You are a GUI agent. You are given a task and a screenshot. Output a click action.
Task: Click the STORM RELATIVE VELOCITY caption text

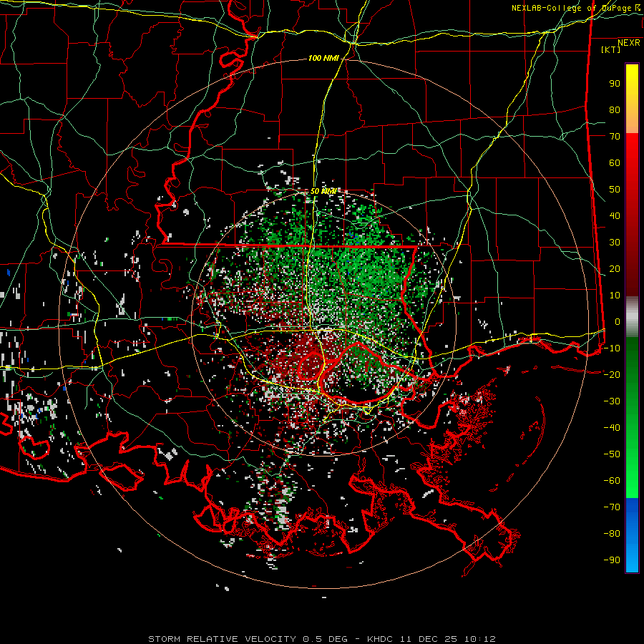point(222,639)
